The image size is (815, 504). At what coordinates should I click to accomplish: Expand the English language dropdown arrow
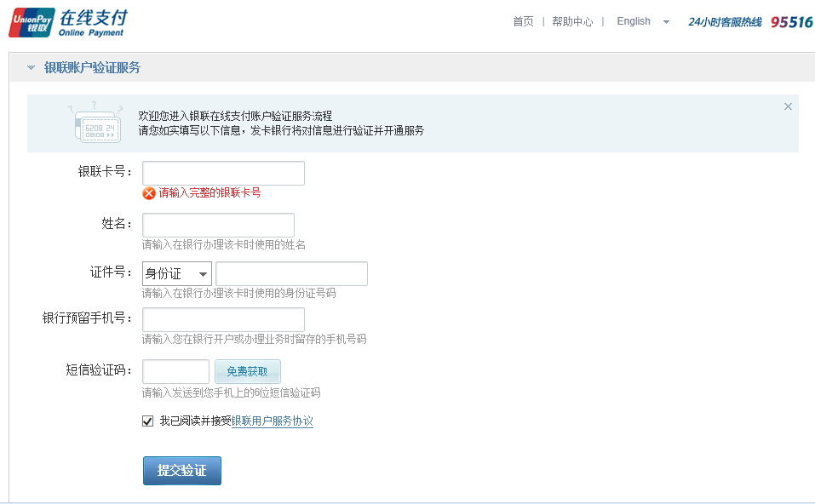click(666, 22)
